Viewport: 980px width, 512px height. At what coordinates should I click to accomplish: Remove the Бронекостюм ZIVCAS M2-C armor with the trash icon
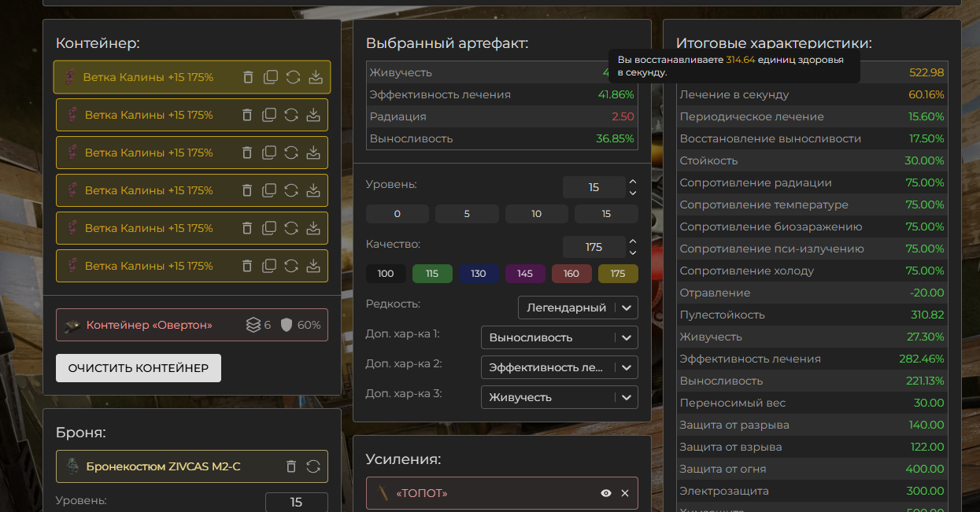(291, 466)
